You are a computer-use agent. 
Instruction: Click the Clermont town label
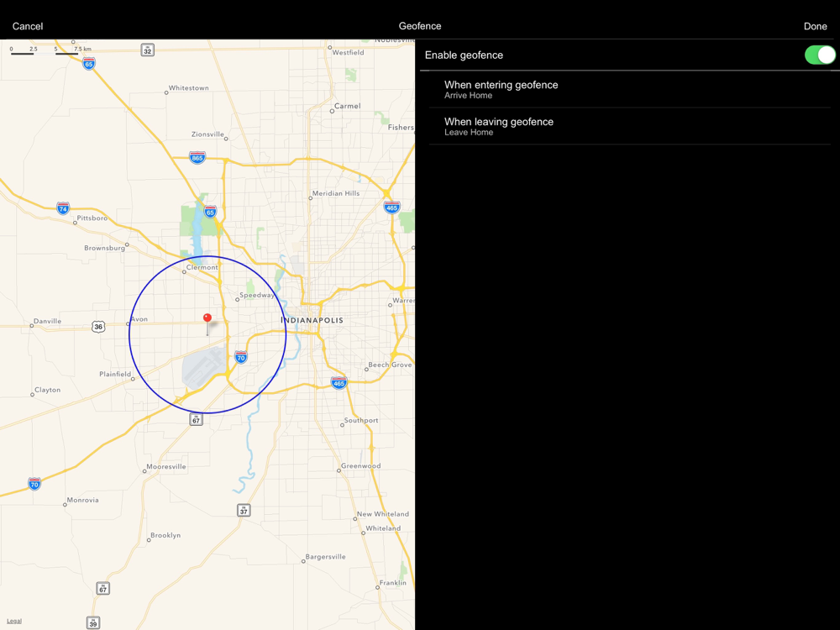tap(202, 267)
